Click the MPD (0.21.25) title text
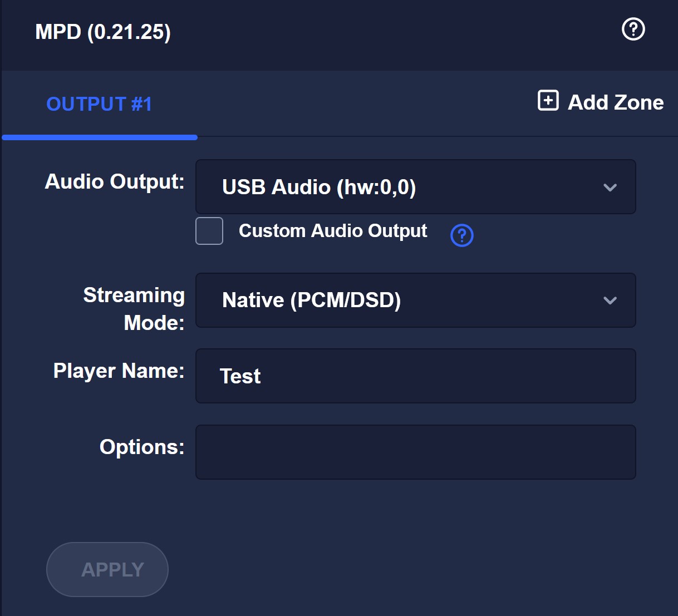This screenshot has height=616, width=678. [x=103, y=32]
